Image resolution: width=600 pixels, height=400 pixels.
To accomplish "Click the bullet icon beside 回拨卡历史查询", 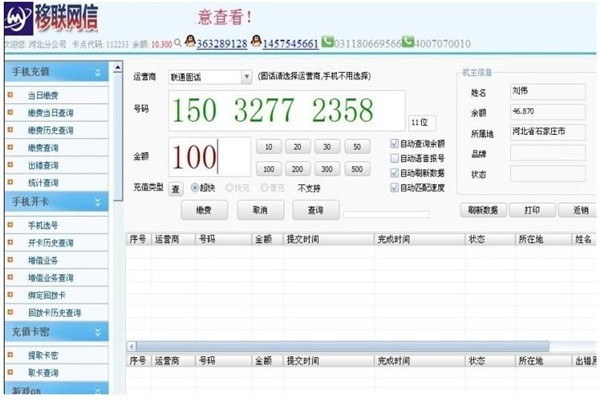I will tap(10, 312).
